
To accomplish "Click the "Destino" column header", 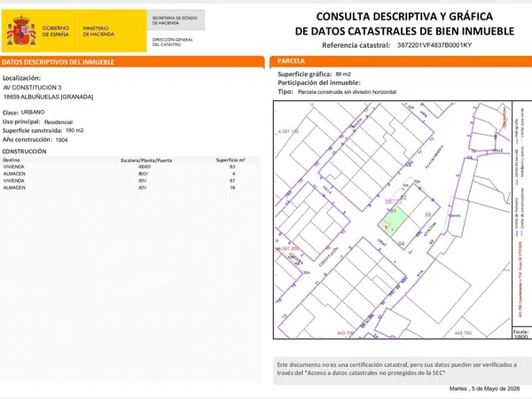I will click(x=12, y=160).
